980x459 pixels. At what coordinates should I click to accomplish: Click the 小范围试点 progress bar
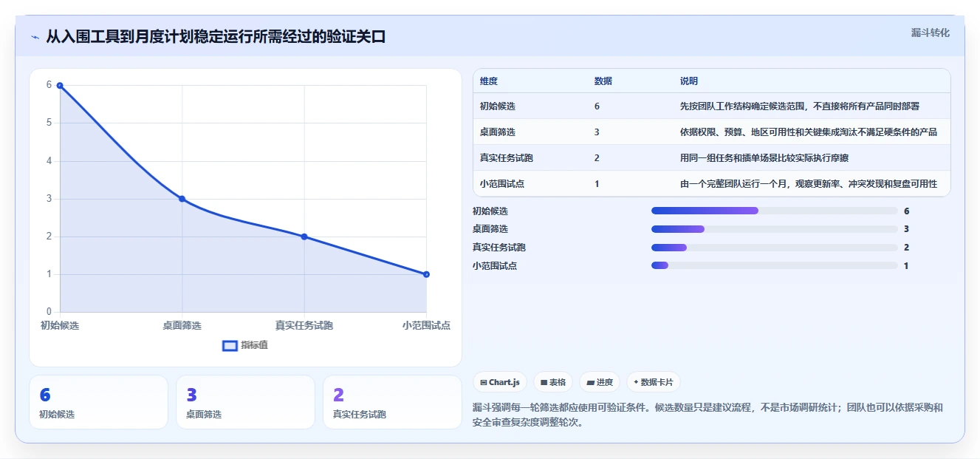coord(775,265)
